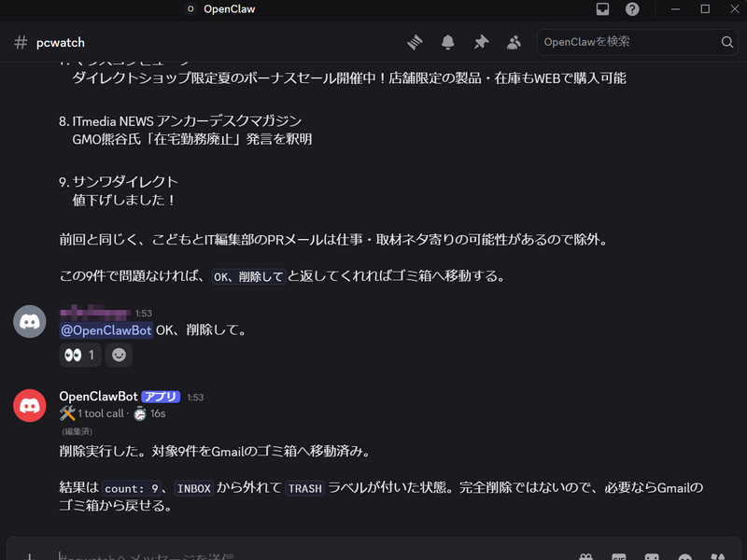Image resolution: width=747 pixels, height=560 pixels.
Task: Click the (編集済) edited marker
Action: [77, 431]
